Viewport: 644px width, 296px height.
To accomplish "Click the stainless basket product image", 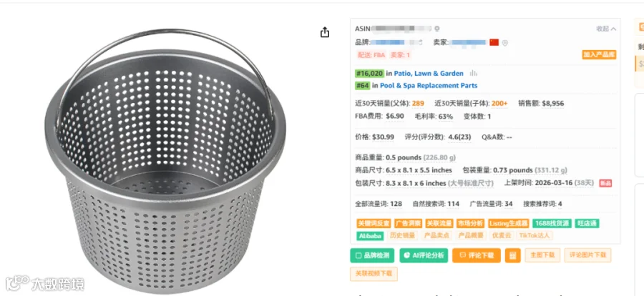I will coord(165,161).
